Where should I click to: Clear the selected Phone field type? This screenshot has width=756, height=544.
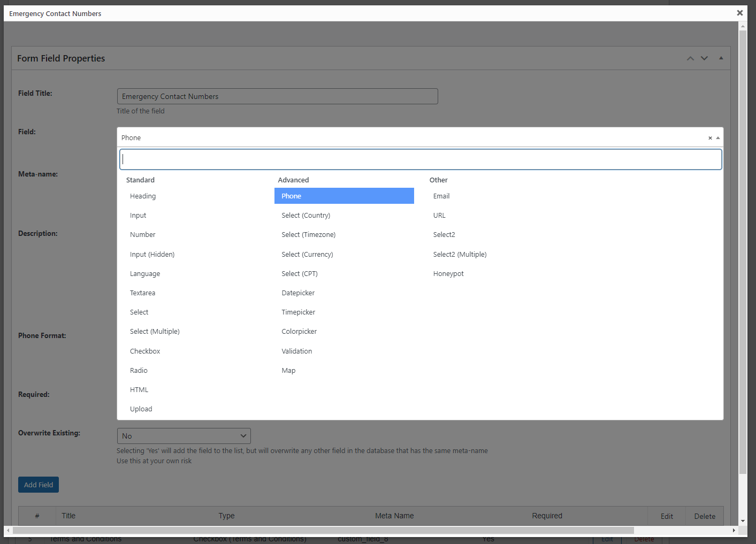710,138
